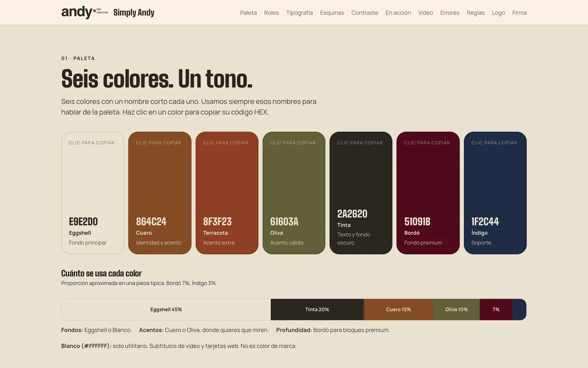Screen dimensions: 588x368
Task: Click the "Cuánto se usa cada color" subheading
Action: [102, 273]
